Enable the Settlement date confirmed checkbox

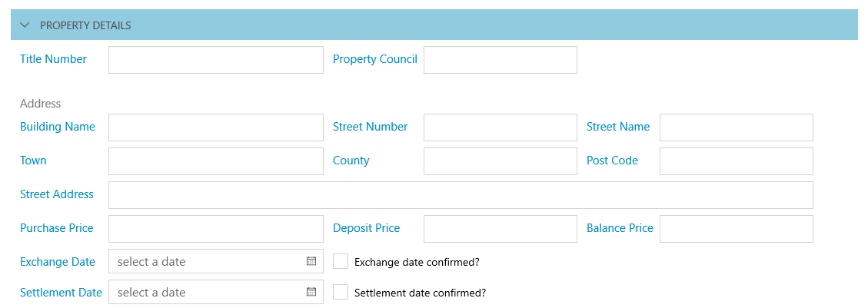point(341,292)
